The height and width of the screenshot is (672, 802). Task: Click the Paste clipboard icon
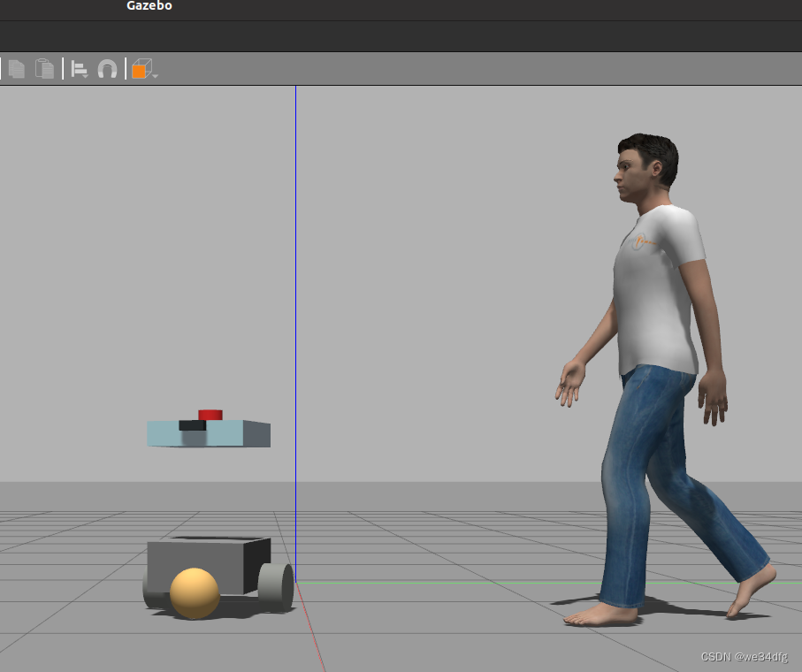44,69
